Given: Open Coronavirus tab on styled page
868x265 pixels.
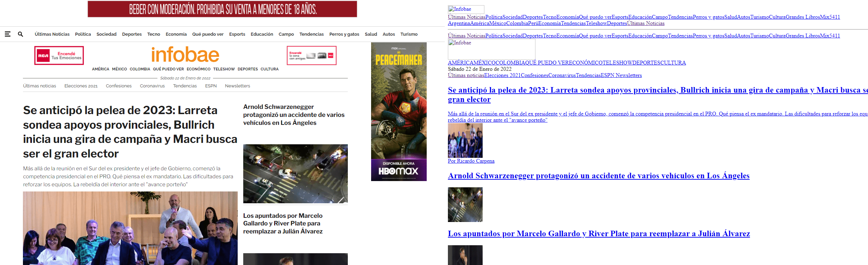Looking at the screenshot, I should (152, 86).
